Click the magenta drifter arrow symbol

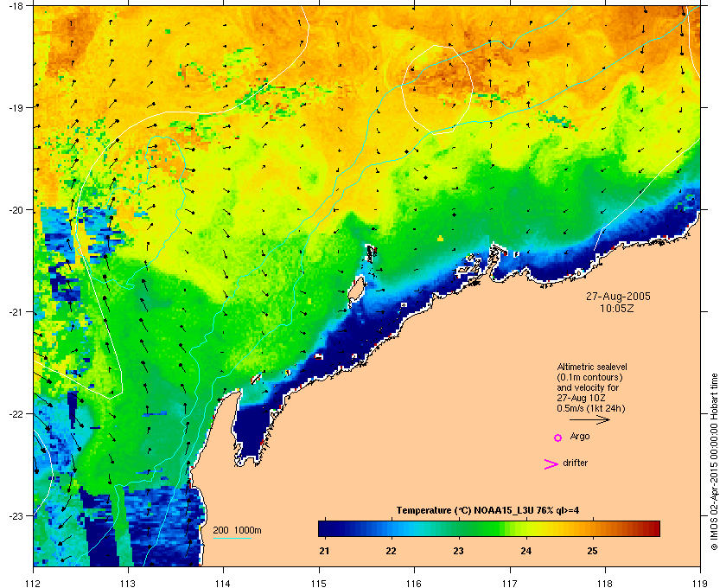[551, 464]
